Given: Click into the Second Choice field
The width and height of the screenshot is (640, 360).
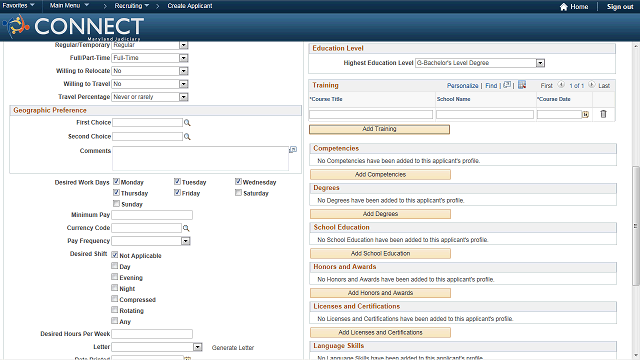Looking at the screenshot, I should [x=147, y=136].
